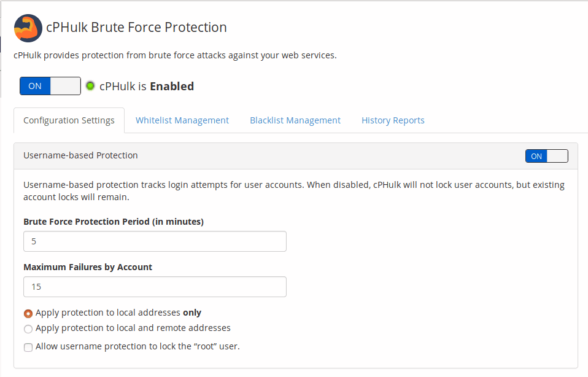
Task: Click the Username-based Protection panel header
Action: pyautogui.click(x=295, y=156)
